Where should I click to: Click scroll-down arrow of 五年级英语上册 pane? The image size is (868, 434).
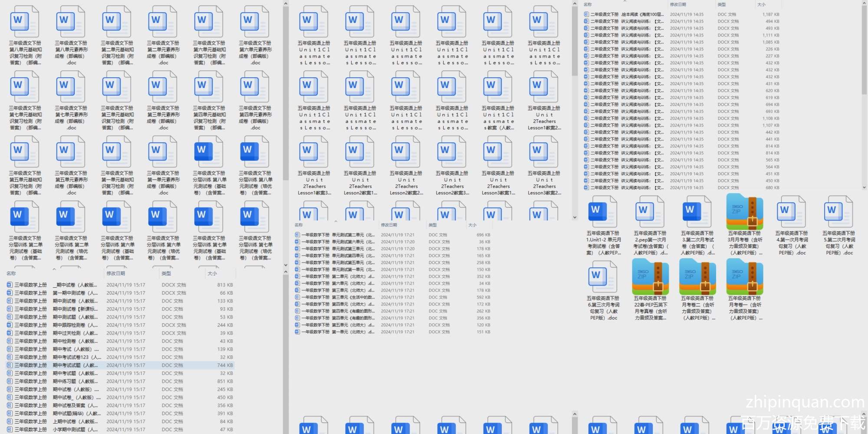click(x=575, y=217)
